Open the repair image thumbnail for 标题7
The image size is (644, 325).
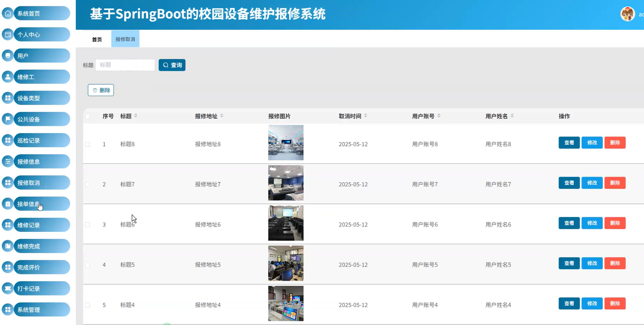click(286, 183)
